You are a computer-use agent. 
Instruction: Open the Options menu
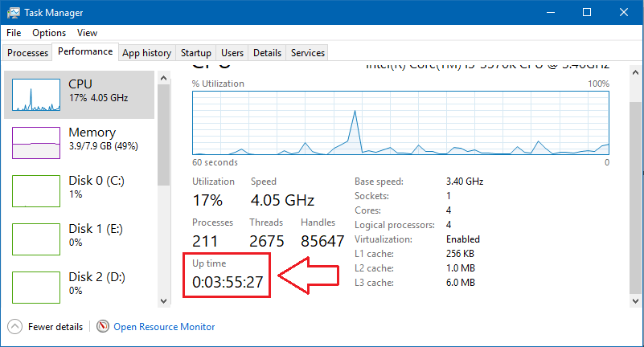tap(49, 33)
